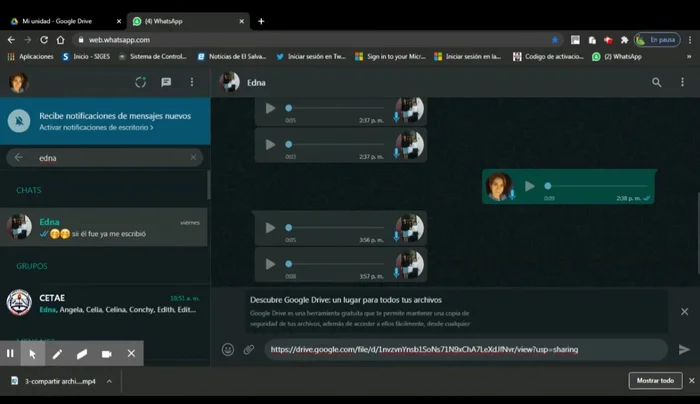Click the Mostrar todo downloads button
Image resolution: width=700 pixels, height=404 pixels.
pos(655,381)
